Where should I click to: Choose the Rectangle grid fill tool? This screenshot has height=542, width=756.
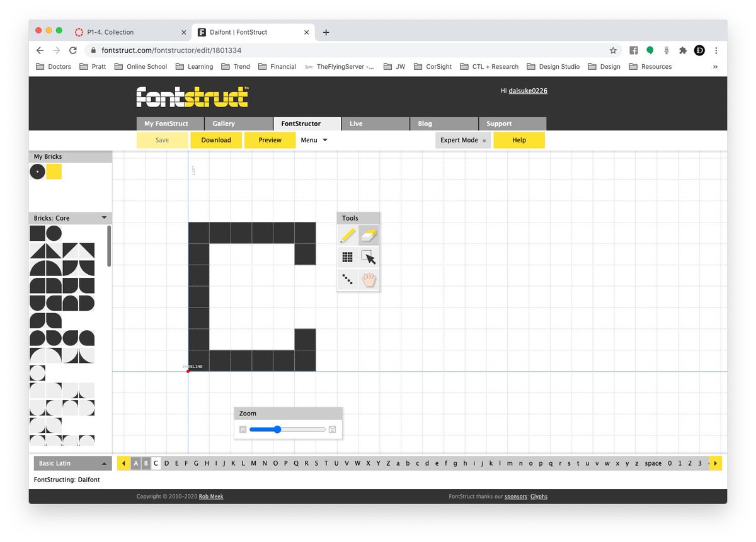click(348, 257)
